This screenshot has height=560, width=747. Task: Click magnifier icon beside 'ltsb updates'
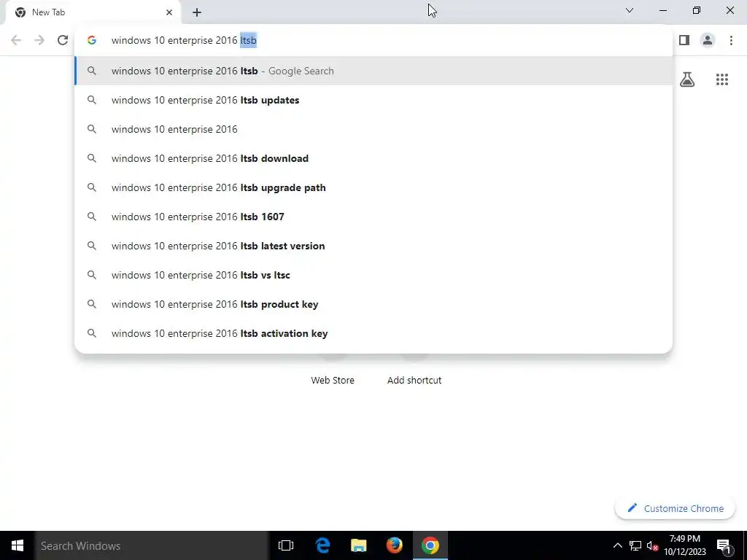(92, 100)
